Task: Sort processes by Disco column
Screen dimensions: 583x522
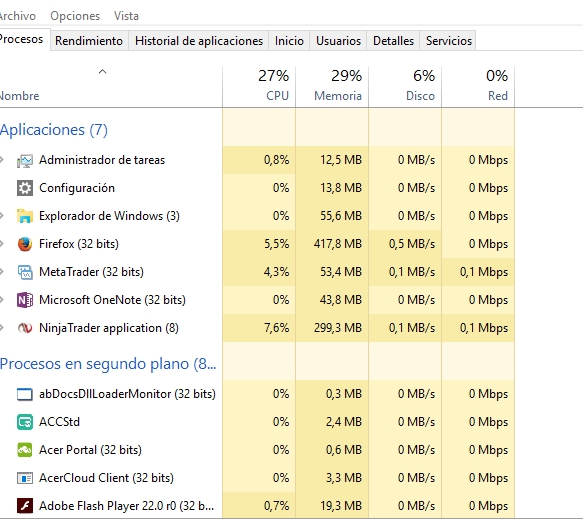Action: click(405, 86)
